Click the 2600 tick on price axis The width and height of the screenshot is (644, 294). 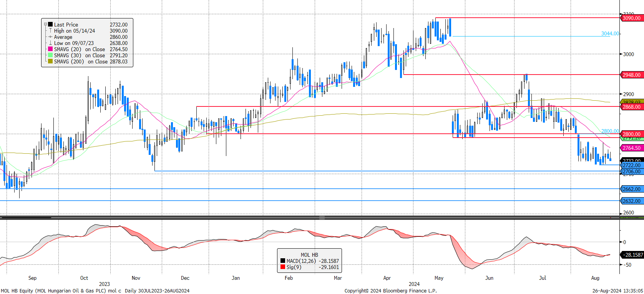click(x=629, y=213)
